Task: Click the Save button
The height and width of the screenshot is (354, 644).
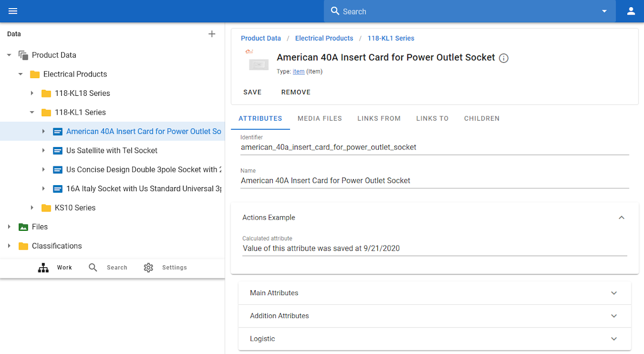Action: tap(252, 92)
